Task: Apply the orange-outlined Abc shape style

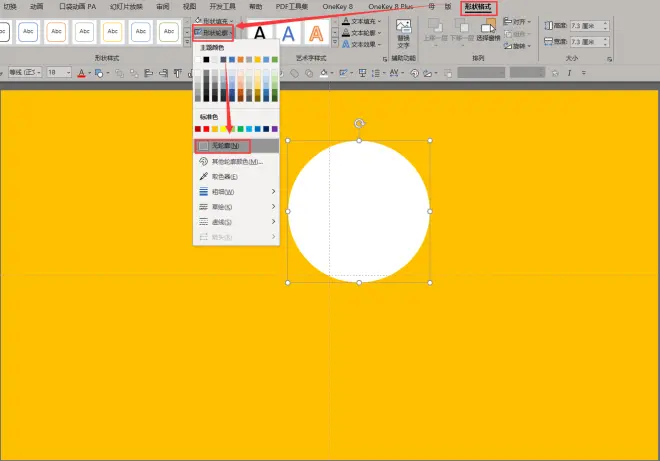Action: (x=56, y=32)
